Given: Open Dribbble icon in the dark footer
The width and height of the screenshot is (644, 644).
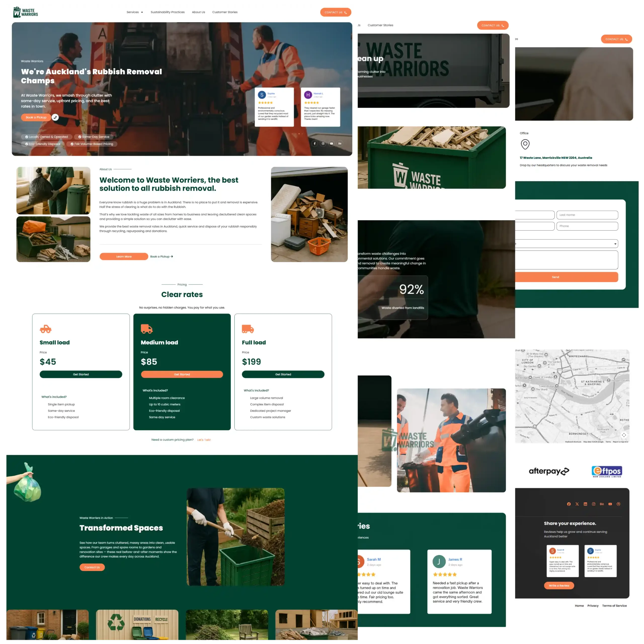Looking at the screenshot, I should point(618,504).
